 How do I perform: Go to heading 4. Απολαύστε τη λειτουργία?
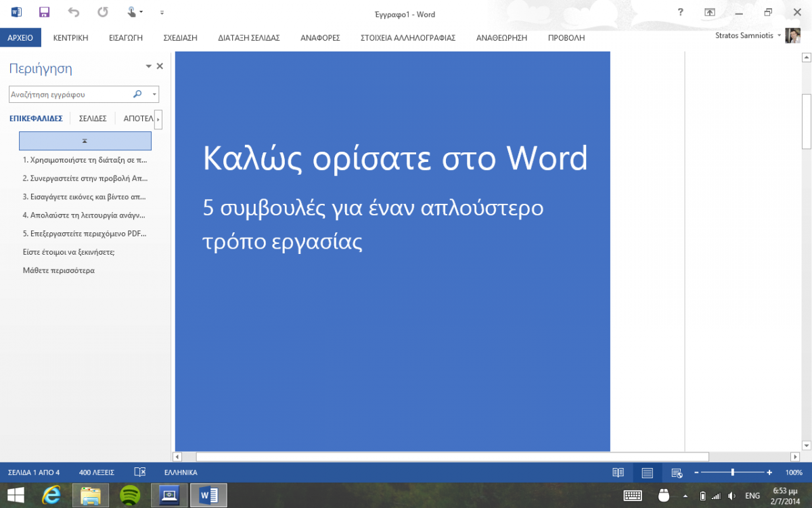(x=85, y=215)
